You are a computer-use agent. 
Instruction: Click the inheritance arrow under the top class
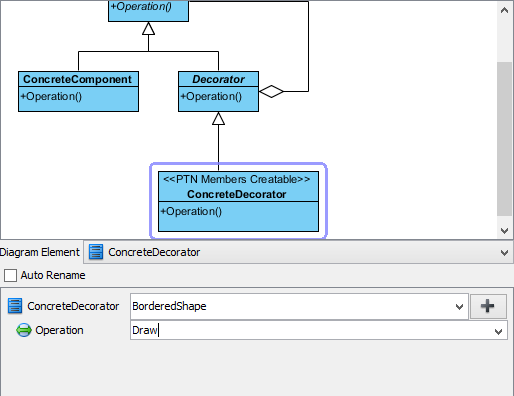click(148, 28)
